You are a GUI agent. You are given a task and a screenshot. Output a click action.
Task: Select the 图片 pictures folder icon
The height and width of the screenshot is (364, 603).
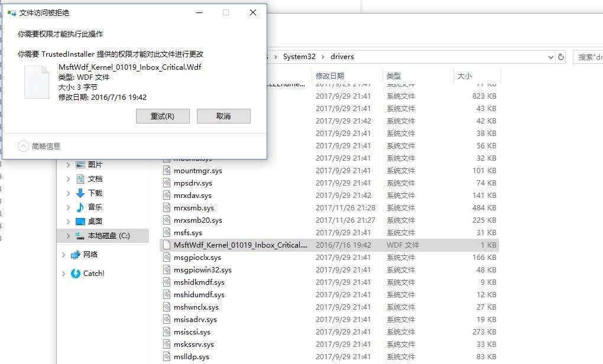(x=80, y=165)
